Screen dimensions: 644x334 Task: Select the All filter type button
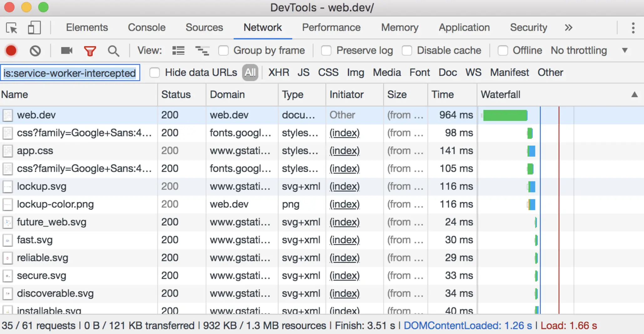coord(250,73)
